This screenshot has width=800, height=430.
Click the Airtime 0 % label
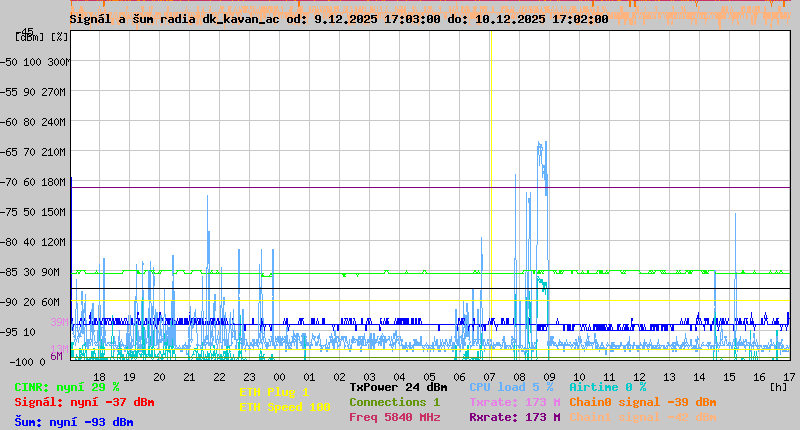click(607, 387)
